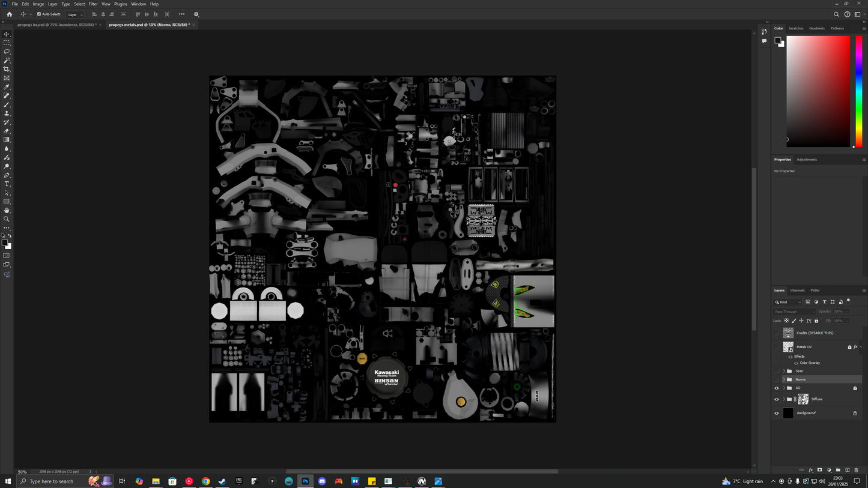Select the Crop tool

pyautogui.click(x=7, y=69)
